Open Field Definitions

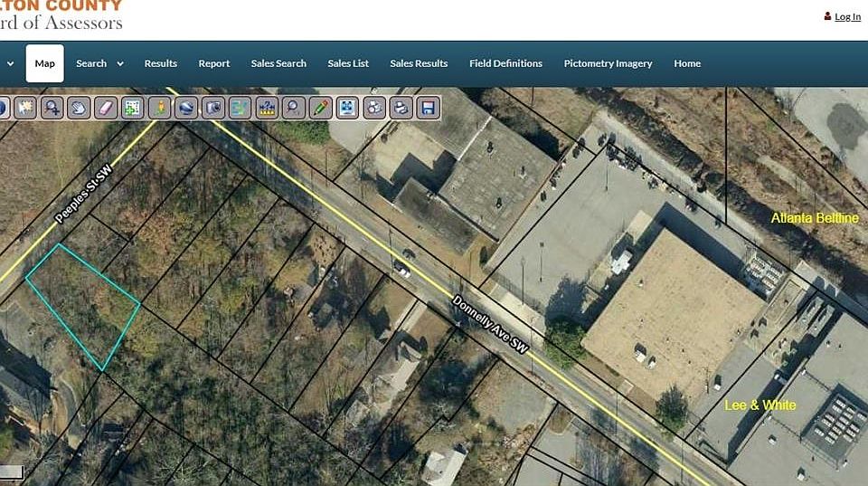pos(506,63)
